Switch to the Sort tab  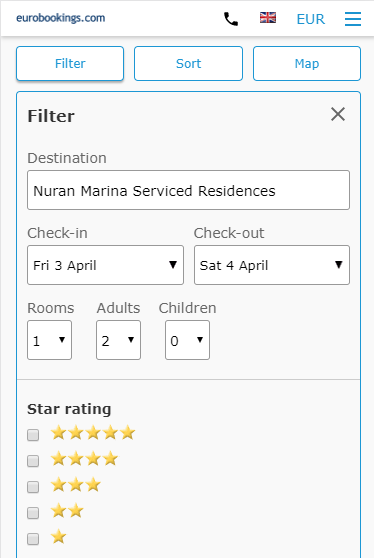(x=188, y=63)
